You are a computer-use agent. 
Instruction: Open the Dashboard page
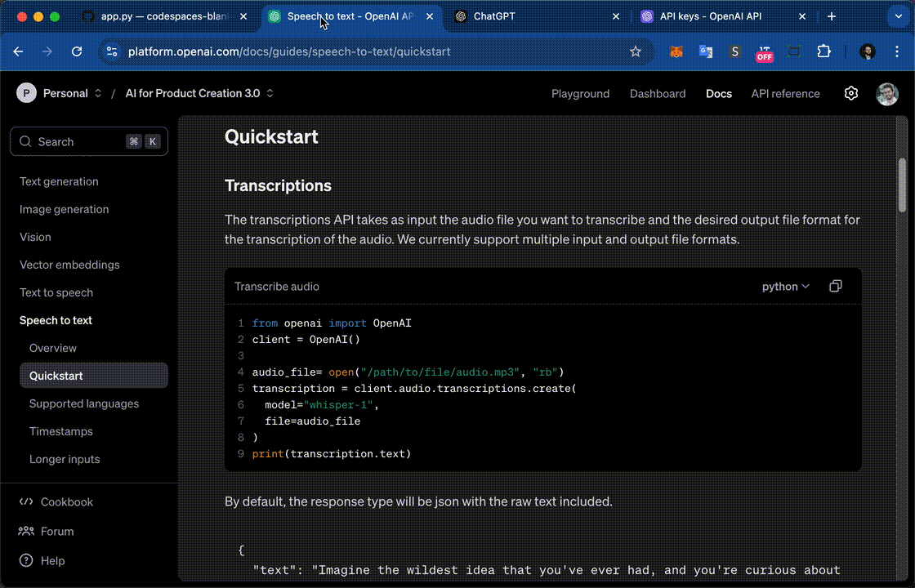(658, 93)
